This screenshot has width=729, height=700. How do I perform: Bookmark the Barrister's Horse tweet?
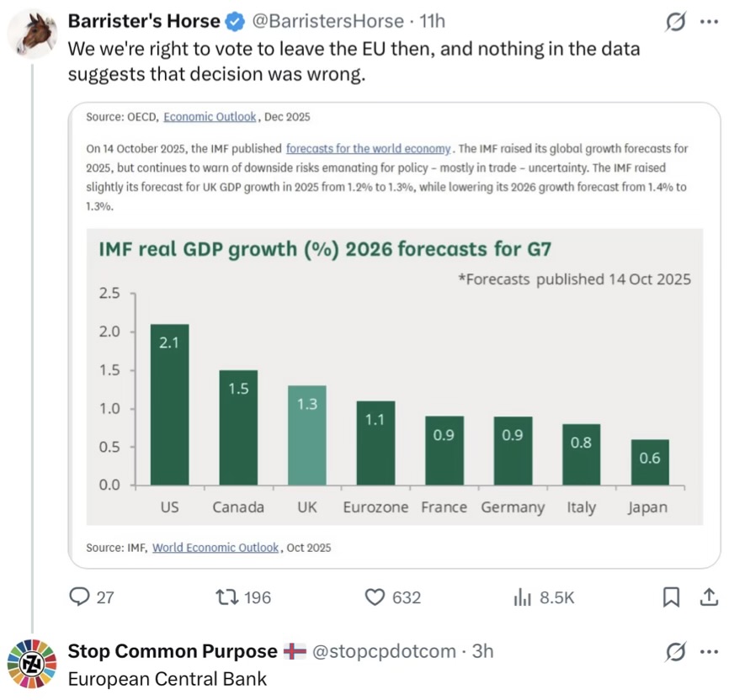671,597
